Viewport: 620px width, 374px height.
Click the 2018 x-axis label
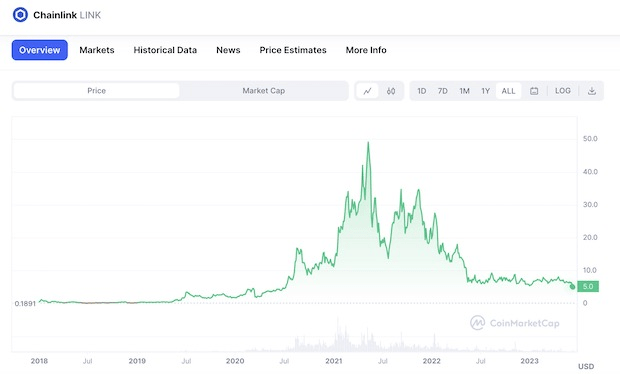tap(39, 361)
